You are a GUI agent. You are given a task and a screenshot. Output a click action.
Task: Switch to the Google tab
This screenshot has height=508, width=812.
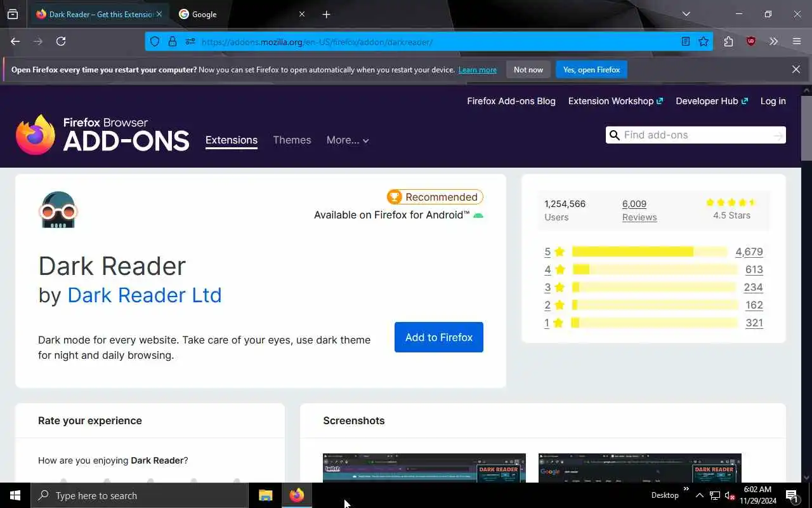click(241, 14)
